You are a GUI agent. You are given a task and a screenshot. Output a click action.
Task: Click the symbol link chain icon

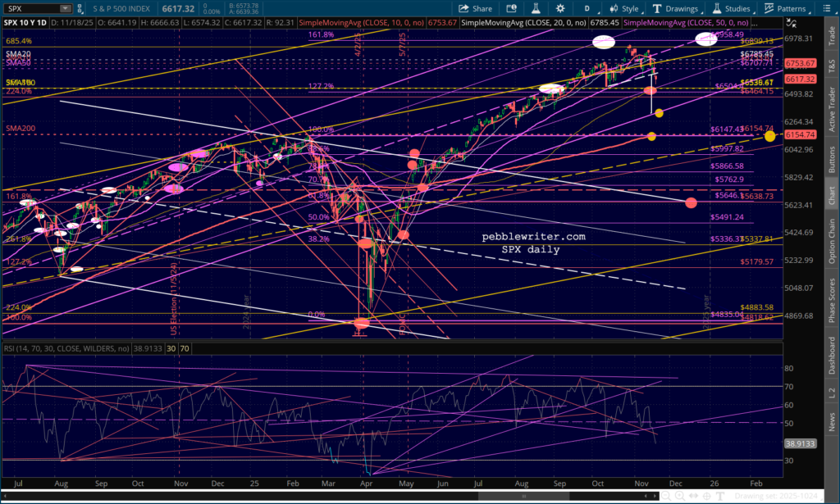pos(80,8)
